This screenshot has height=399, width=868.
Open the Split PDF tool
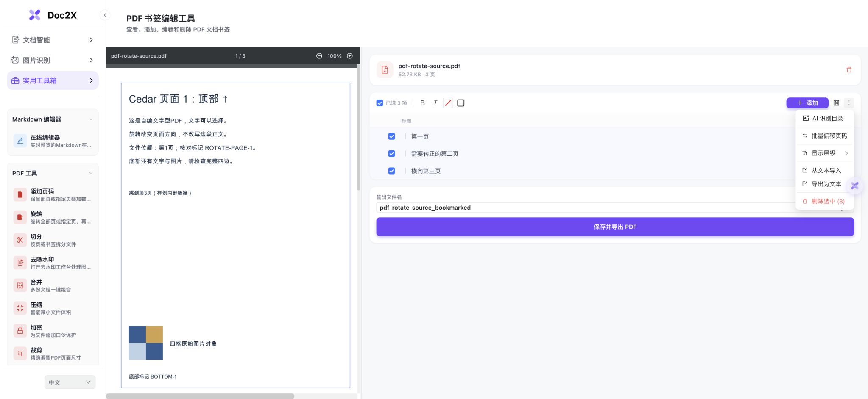coord(53,240)
